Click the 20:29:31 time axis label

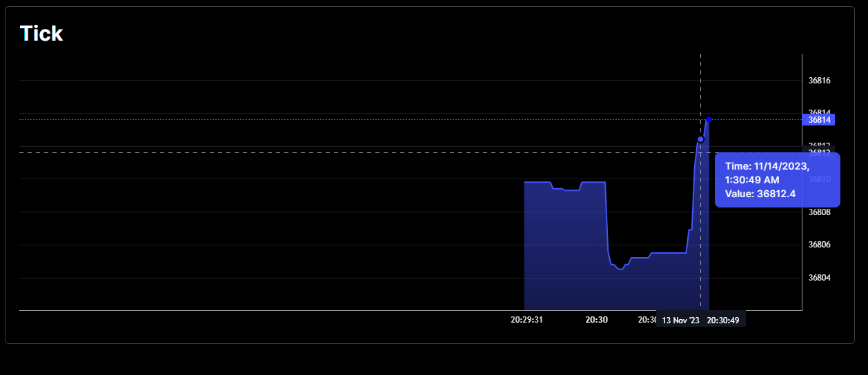tap(527, 320)
